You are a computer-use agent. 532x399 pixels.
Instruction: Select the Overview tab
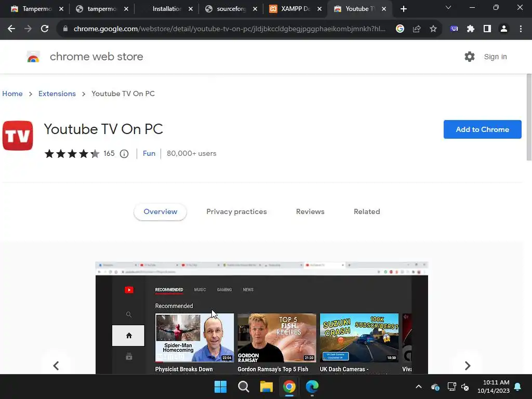[160, 212]
